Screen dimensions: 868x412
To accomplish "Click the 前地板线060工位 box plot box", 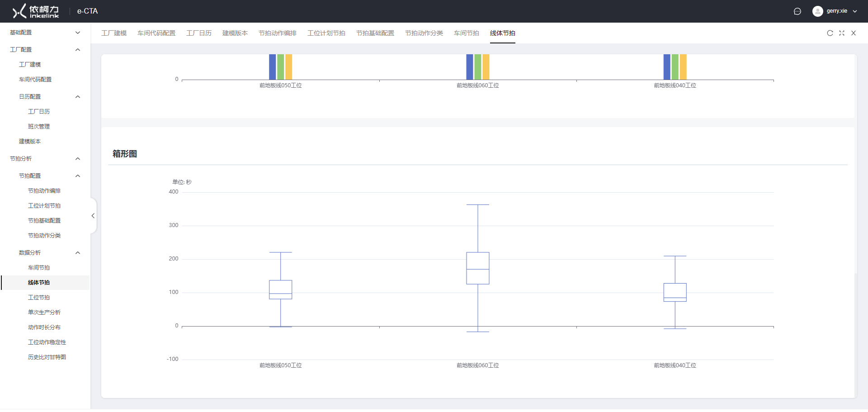I will [477, 268].
